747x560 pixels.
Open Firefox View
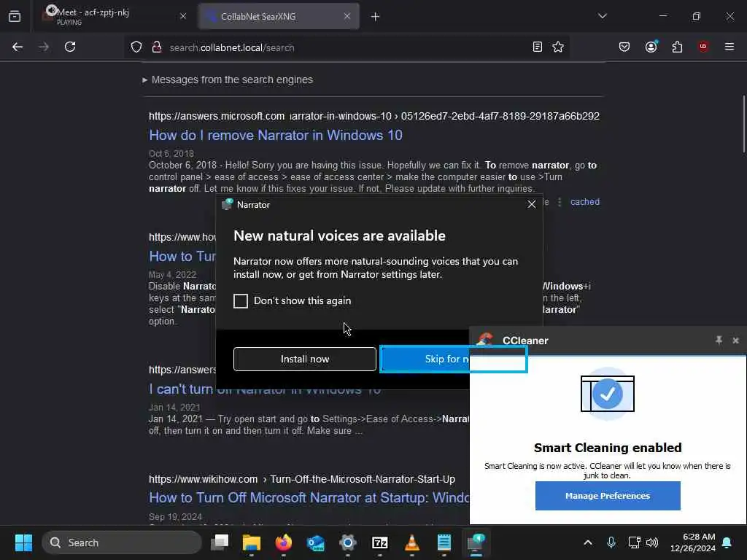(x=15, y=17)
